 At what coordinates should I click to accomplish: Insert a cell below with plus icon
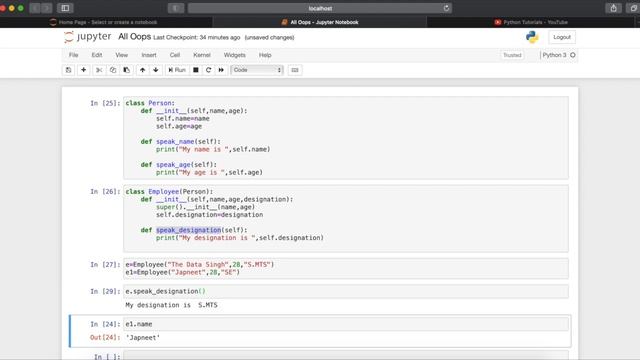[x=83, y=70]
